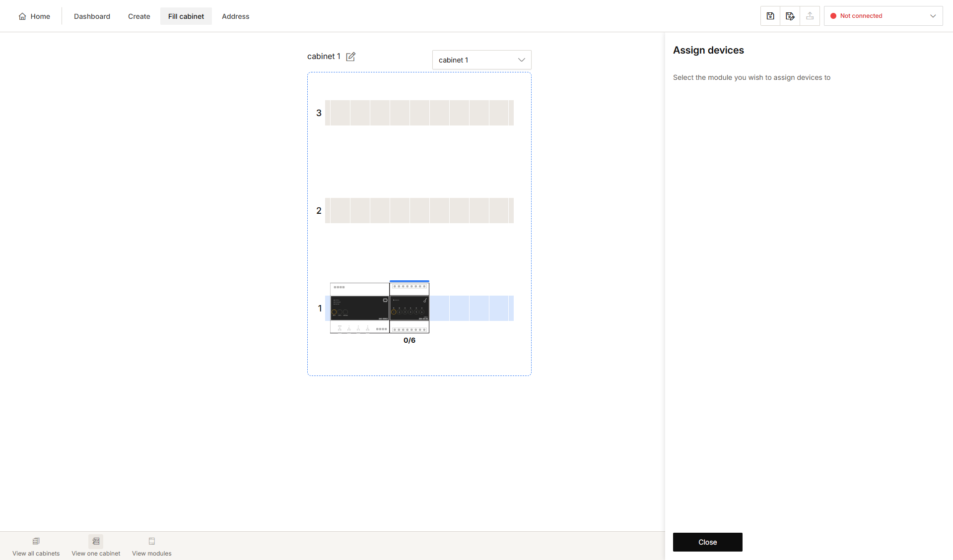Go to Home via the house icon
The image size is (953, 560).
tap(34, 16)
